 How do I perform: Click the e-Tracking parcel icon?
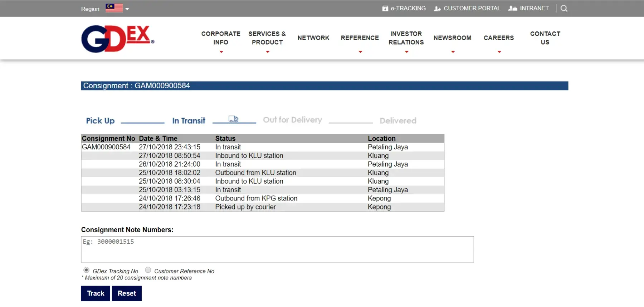coord(385,8)
